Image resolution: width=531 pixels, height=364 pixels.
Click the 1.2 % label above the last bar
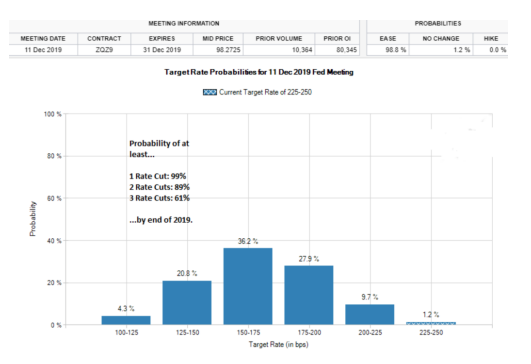(x=431, y=315)
